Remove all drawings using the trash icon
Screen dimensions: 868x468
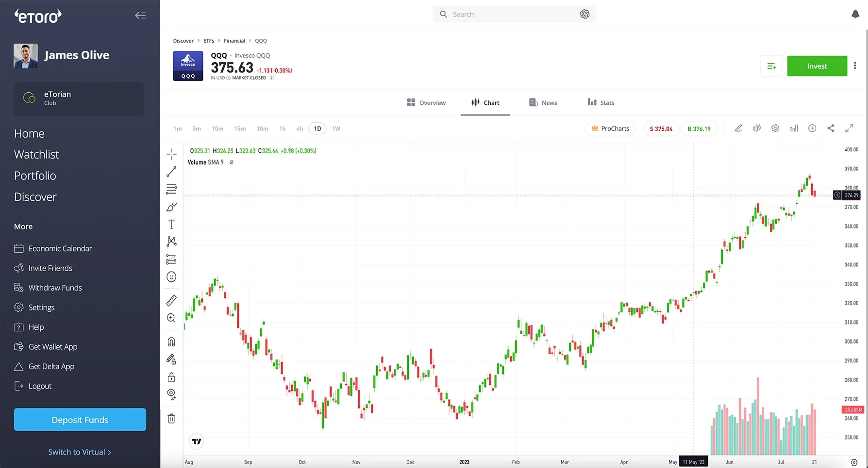(171, 419)
